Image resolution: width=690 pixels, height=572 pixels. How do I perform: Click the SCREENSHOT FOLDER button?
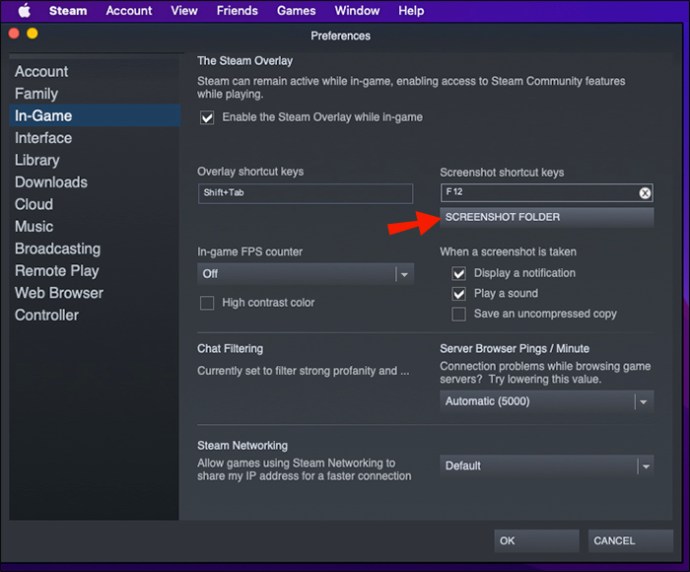tap(547, 217)
